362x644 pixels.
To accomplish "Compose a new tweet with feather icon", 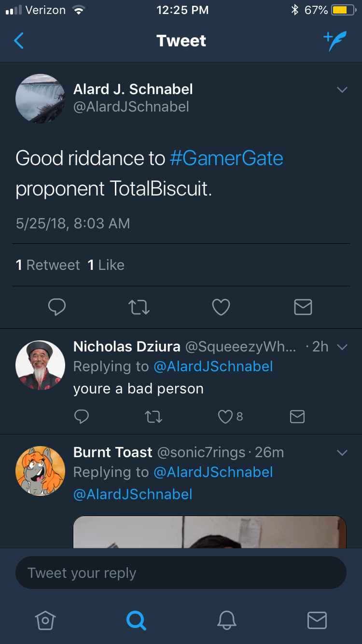I will [334, 42].
